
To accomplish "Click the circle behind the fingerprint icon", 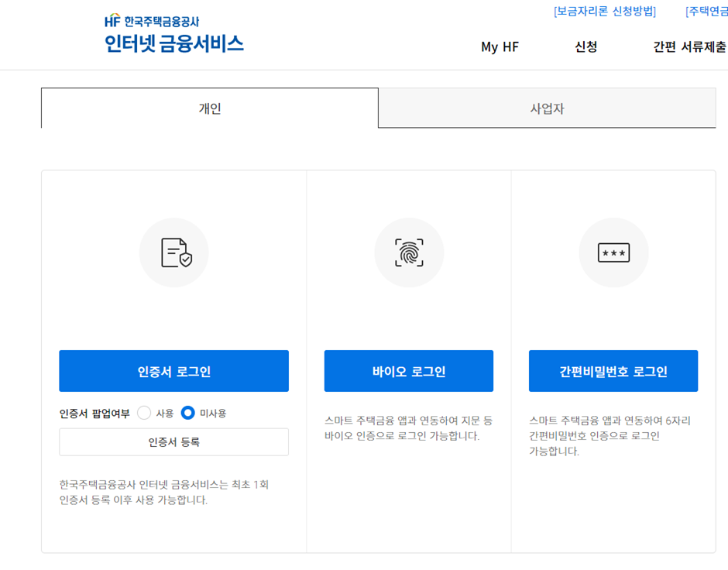I will tap(409, 252).
